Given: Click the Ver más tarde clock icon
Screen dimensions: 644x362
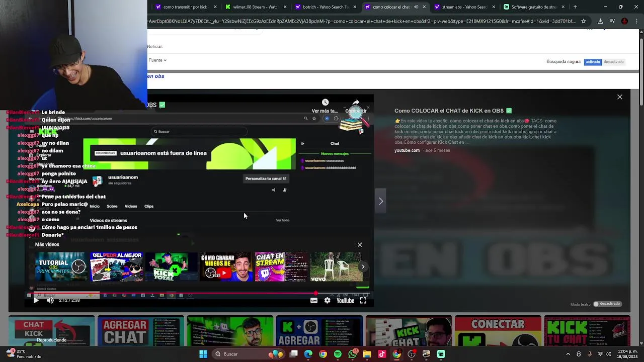Looking at the screenshot, I should pos(325,103).
